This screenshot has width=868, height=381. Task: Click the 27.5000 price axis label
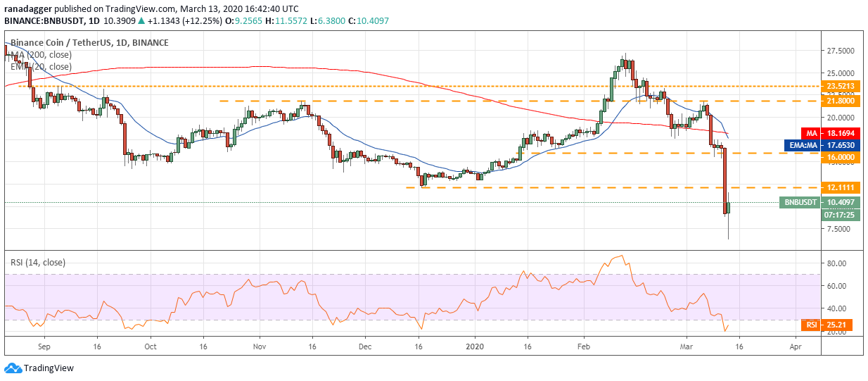841,51
